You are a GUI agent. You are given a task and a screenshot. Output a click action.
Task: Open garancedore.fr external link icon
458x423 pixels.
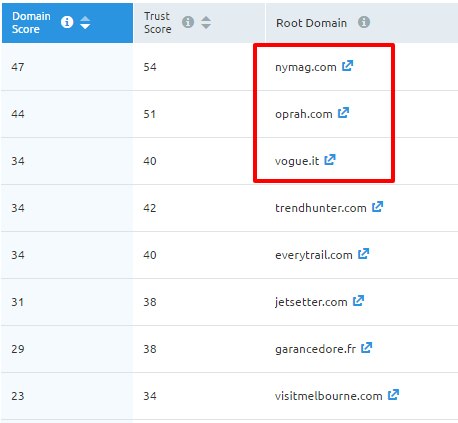tap(366, 348)
